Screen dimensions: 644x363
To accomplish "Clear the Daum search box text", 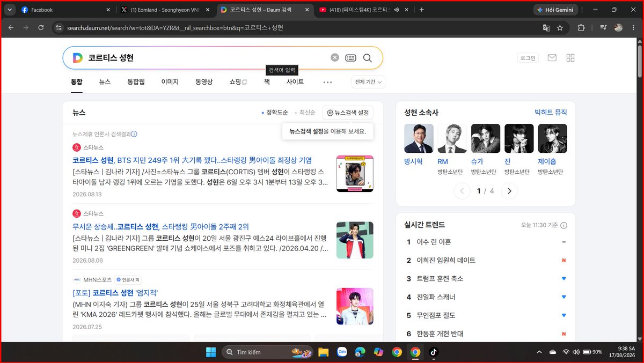I will pos(335,58).
